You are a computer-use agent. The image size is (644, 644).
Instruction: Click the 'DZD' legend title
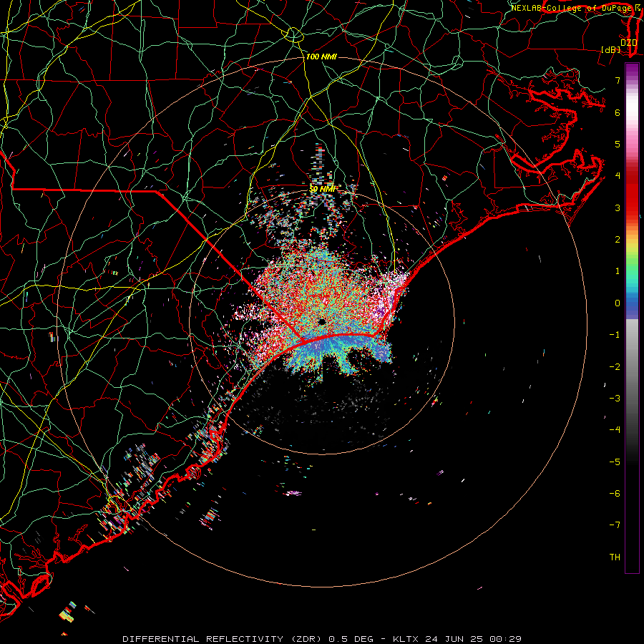coord(629,42)
